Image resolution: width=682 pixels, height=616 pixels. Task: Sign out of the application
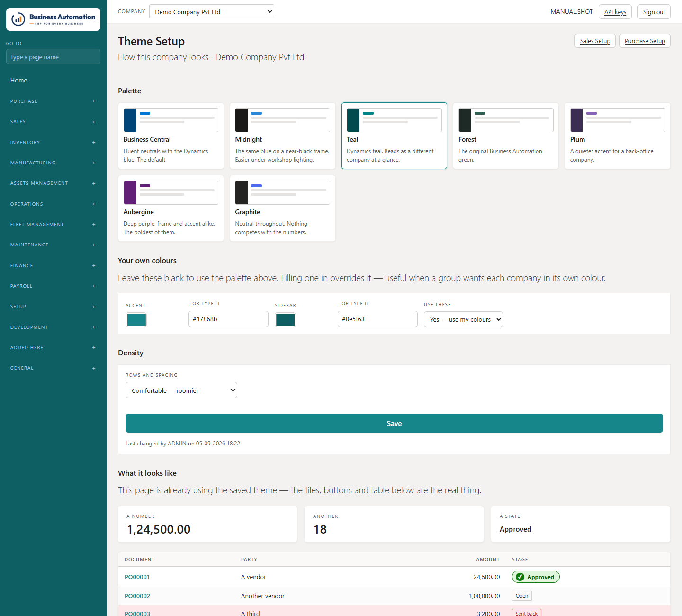tap(654, 12)
